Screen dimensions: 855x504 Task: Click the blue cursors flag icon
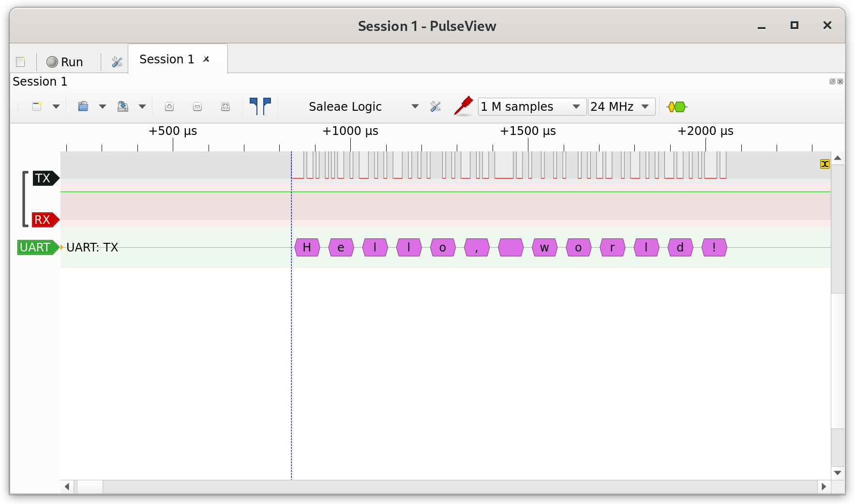tap(260, 106)
